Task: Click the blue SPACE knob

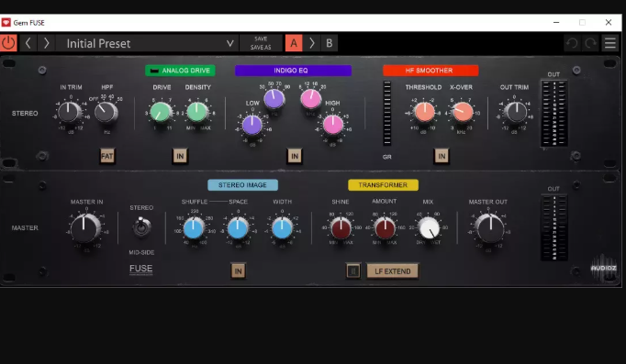Action: (238, 228)
